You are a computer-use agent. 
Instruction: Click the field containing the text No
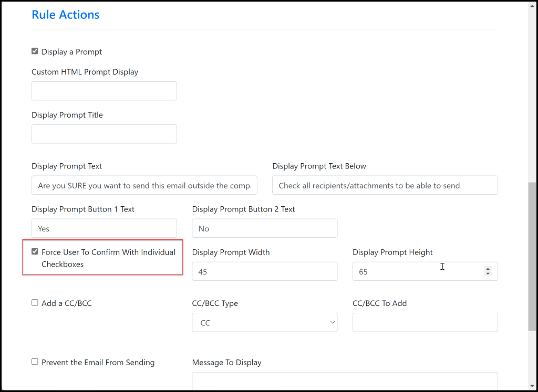point(264,228)
